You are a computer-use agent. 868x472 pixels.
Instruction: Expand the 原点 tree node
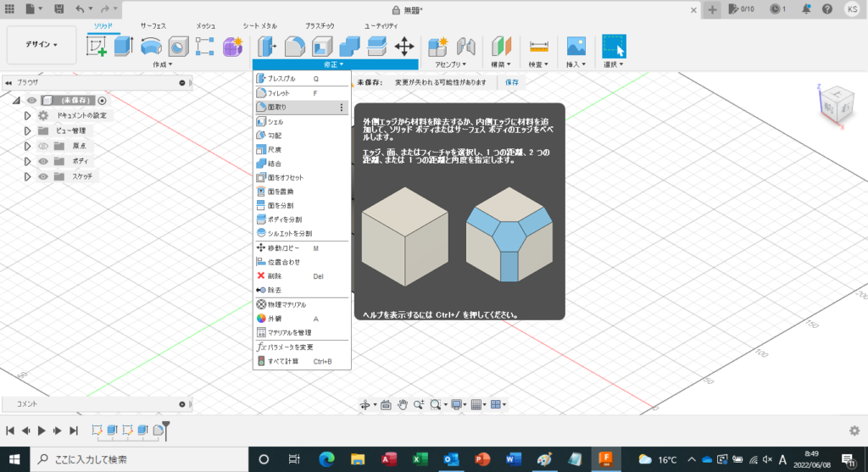(27, 146)
